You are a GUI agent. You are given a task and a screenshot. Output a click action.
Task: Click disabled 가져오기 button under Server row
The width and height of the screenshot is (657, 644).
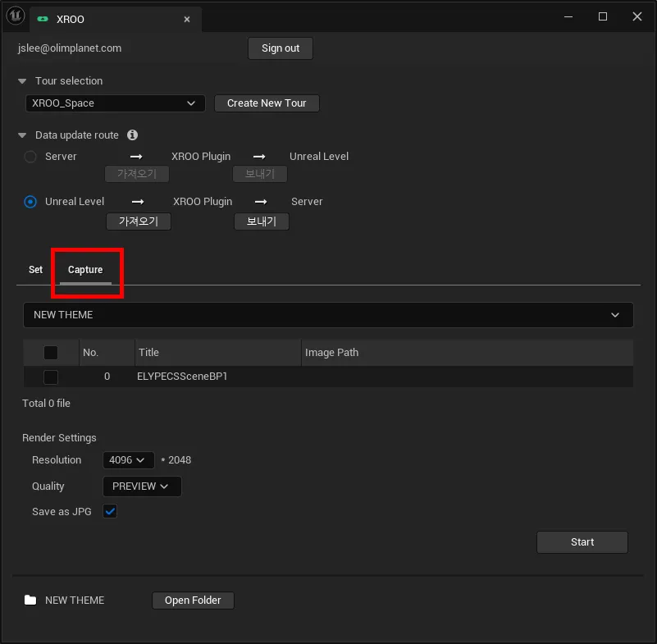click(137, 173)
